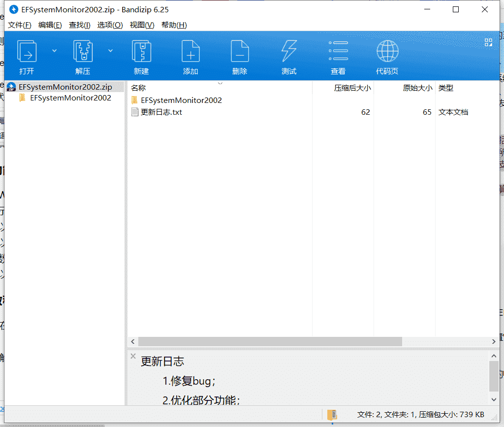Image resolution: width=504 pixels, height=427 pixels.
Task: Open the 查找(I) menu
Action: (79, 25)
